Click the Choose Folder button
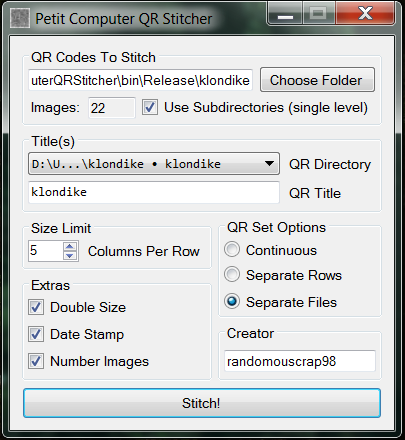405x440 pixels. coord(317,80)
